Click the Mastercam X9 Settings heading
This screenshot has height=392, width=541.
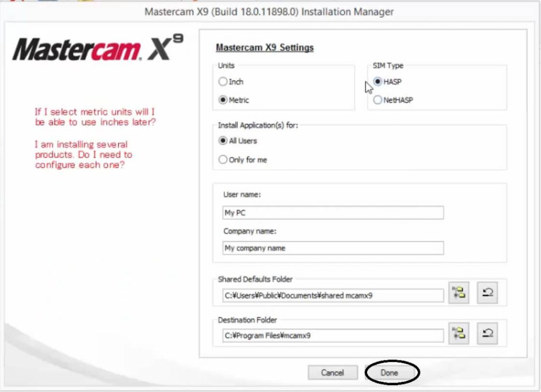pos(264,48)
